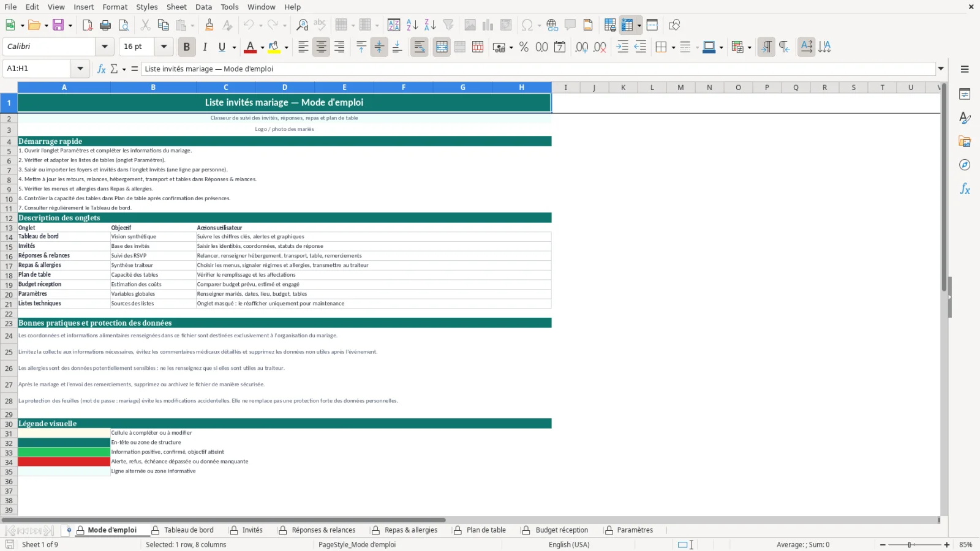Image resolution: width=980 pixels, height=551 pixels.
Task: Cut the selection with scissors icon
Action: point(145,25)
